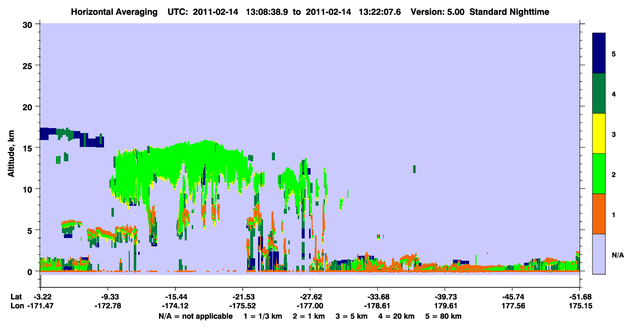This screenshot has height=330, width=644.
Task: Click the latitude value '-39.73'
Action: click(445, 297)
